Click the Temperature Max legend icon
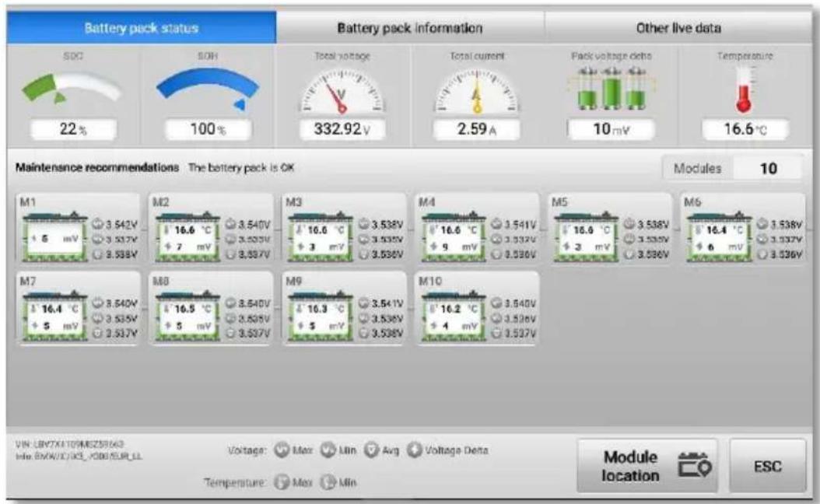This screenshot has width=820, height=504. click(282, 482)
